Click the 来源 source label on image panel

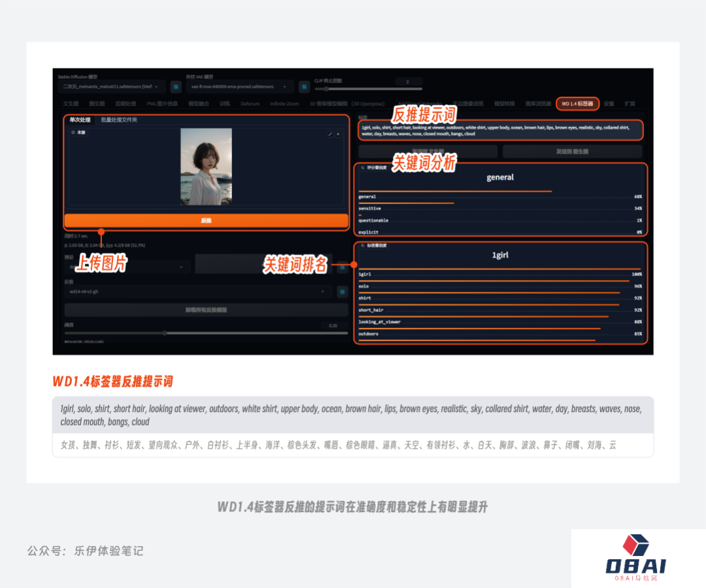tap(78, 133)
